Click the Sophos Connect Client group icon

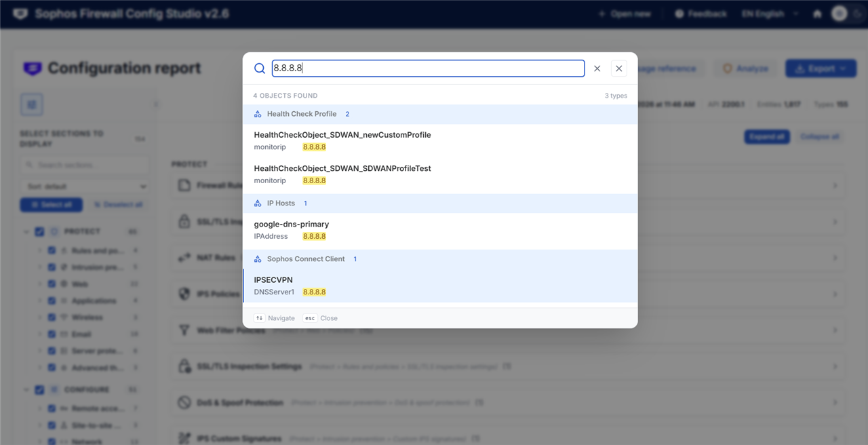point(258,259)
